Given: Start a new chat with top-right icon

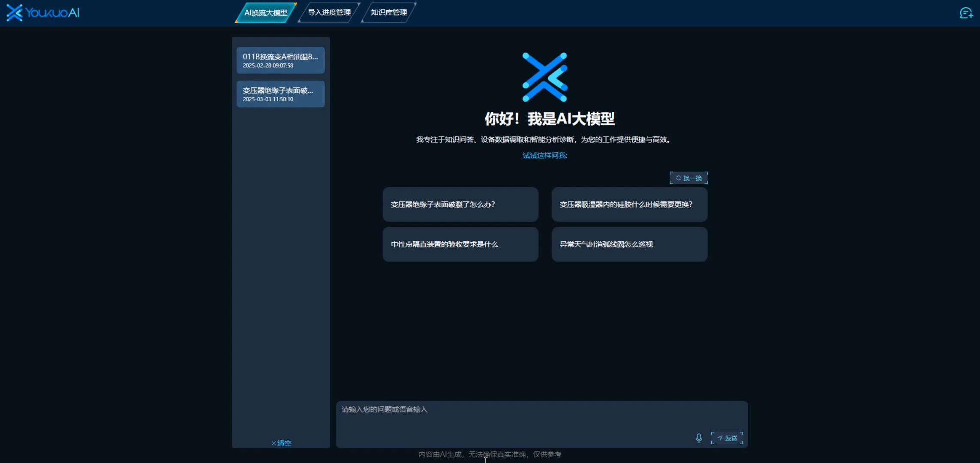Looking at the screenshot, I should click(965, 13).
